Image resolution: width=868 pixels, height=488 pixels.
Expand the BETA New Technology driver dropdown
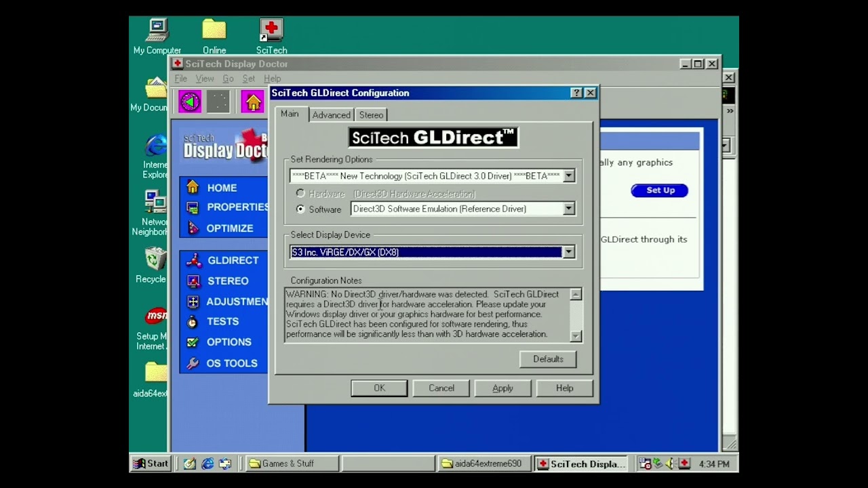click(x=569, y=176)
